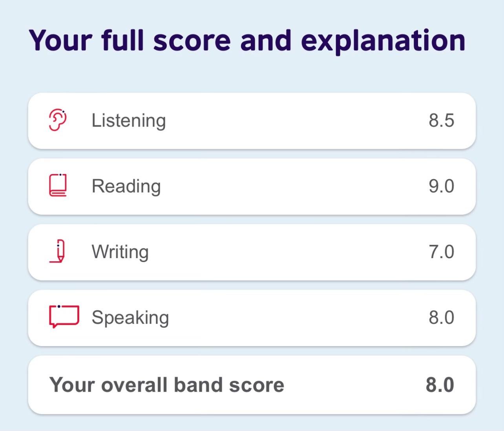Viewport: 504px width, 431px height.
Task: Click the 'Your overall band score' label
Action: [166, 385]
